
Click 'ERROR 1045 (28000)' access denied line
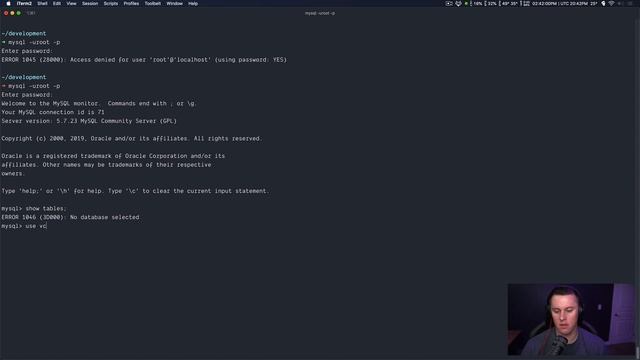144,60
